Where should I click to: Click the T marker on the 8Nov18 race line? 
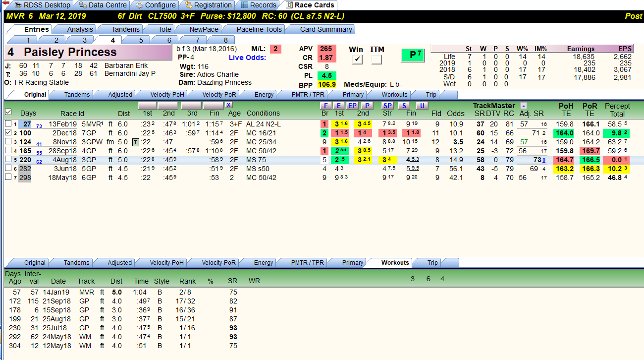(135, 142)
